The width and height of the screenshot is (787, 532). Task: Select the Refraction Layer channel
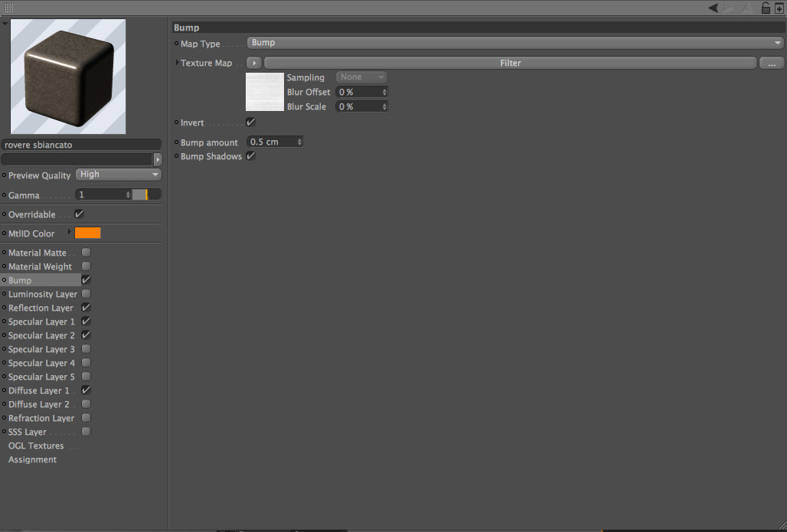coord(41,418)
